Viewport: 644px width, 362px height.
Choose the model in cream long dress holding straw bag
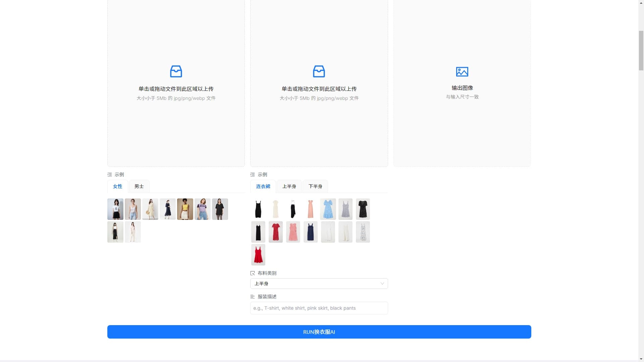(x=150, y=209)
